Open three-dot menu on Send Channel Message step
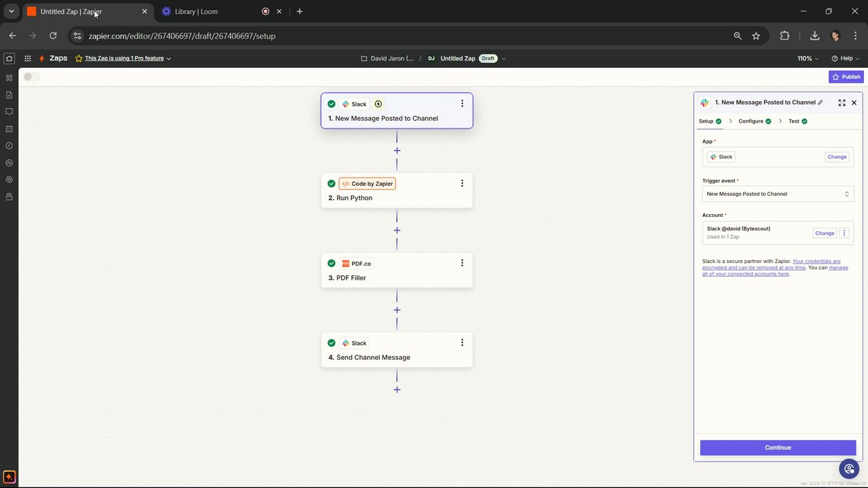 pos(462,343)
